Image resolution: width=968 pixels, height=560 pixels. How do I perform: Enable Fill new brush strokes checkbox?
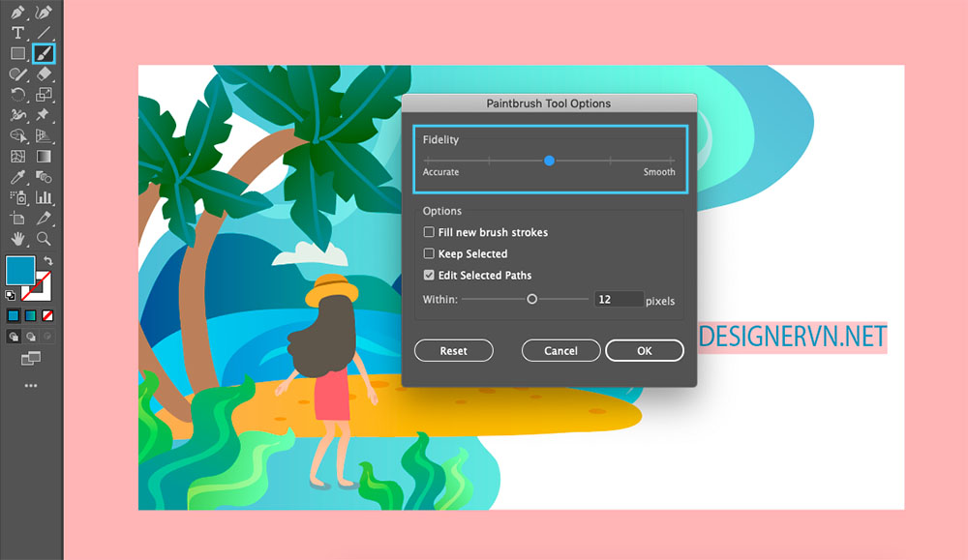pos(429,233)
